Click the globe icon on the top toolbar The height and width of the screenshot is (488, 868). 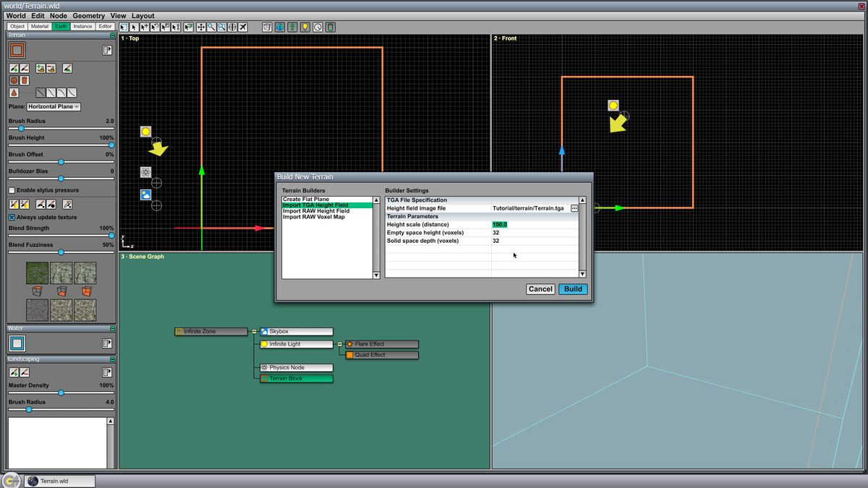click(x=279, y=27)
